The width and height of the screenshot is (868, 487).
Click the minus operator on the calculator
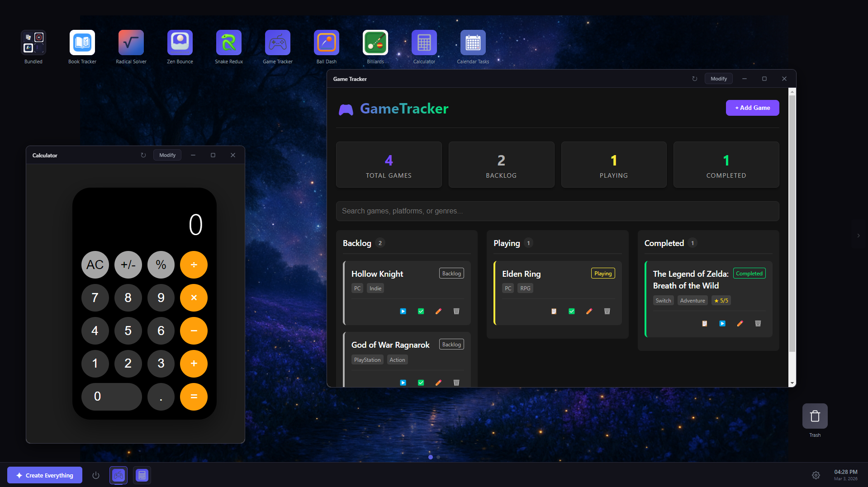[194, 331]
